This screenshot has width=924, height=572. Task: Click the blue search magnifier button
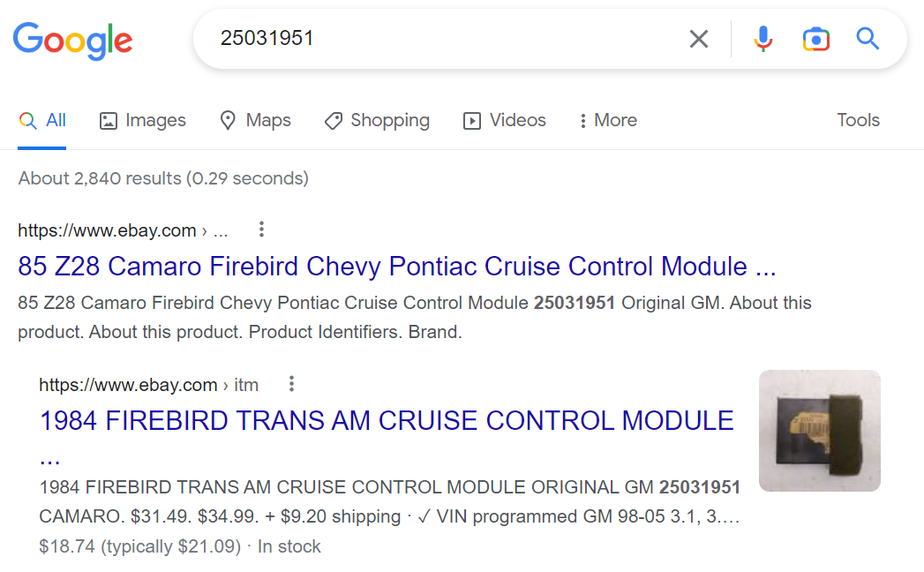[868, 39]
